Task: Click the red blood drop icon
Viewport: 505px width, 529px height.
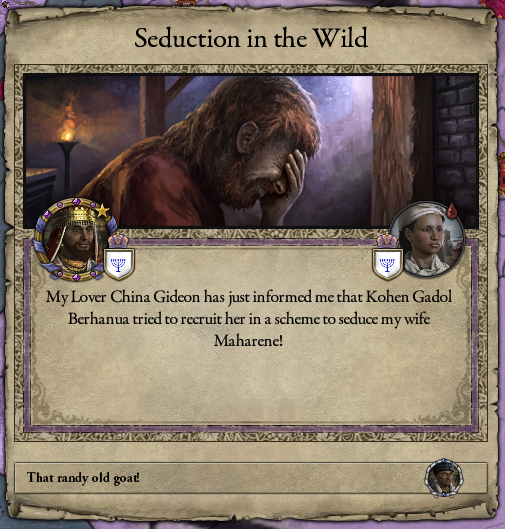Action: (452, 211)
